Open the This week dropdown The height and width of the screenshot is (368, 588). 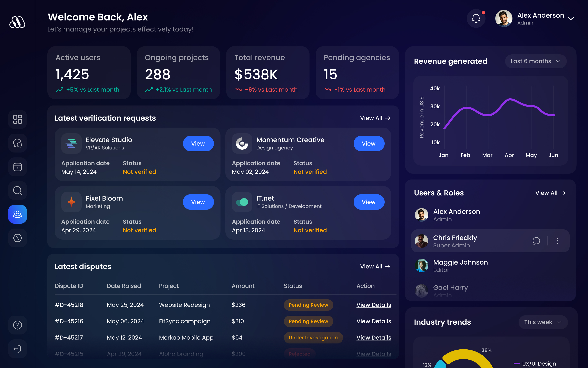[x=543, y=322]
